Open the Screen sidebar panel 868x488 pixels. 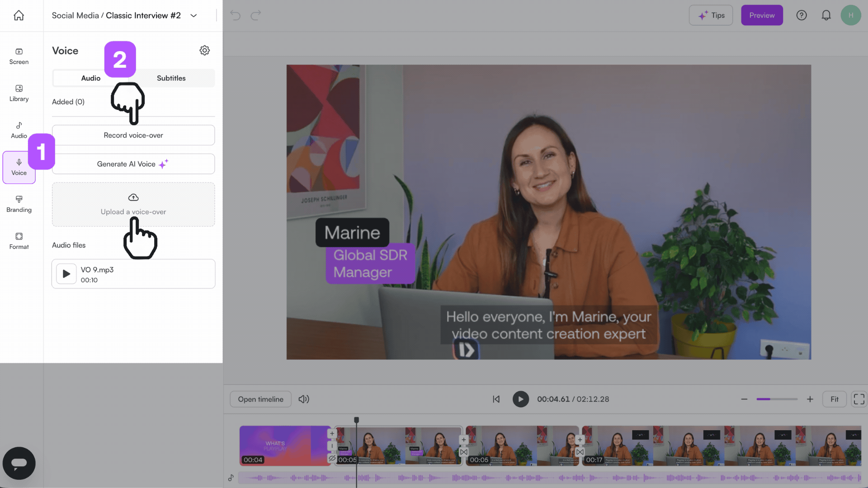pos(19,56)
